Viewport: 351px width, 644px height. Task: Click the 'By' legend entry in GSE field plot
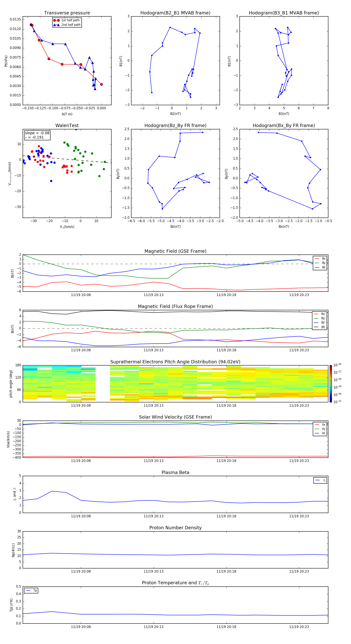click(x=320, y=263)
